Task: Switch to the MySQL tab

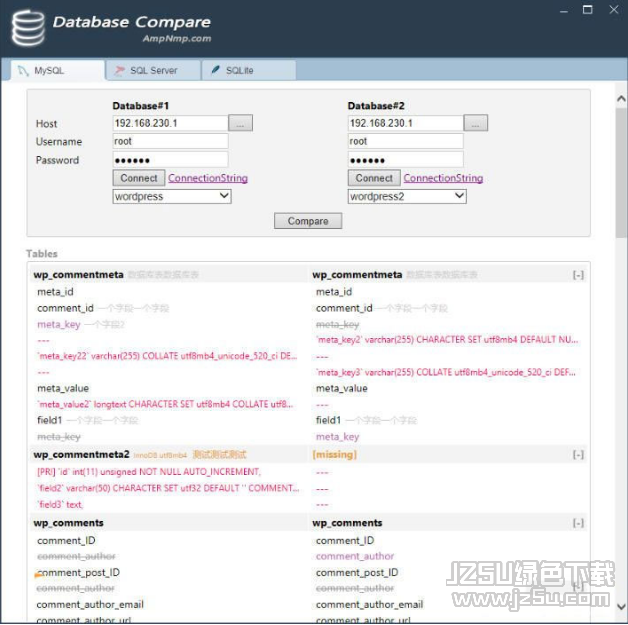Action: pos(58,70)
